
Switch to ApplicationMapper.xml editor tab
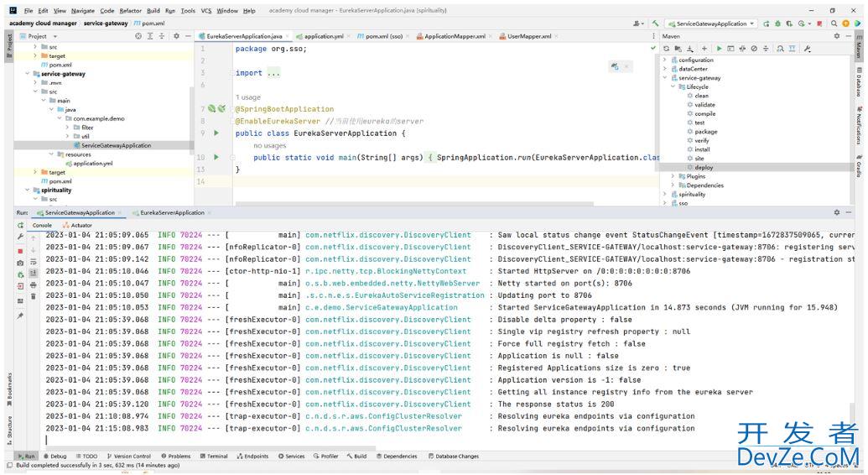coord(454,36)
